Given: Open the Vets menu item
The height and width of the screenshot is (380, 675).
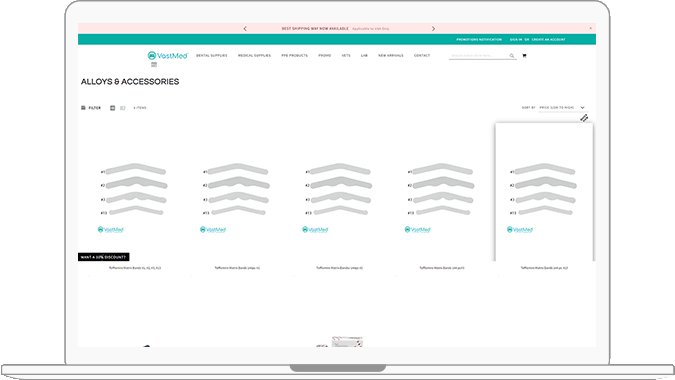Looking at the screenshot, I should pos(346,56).
